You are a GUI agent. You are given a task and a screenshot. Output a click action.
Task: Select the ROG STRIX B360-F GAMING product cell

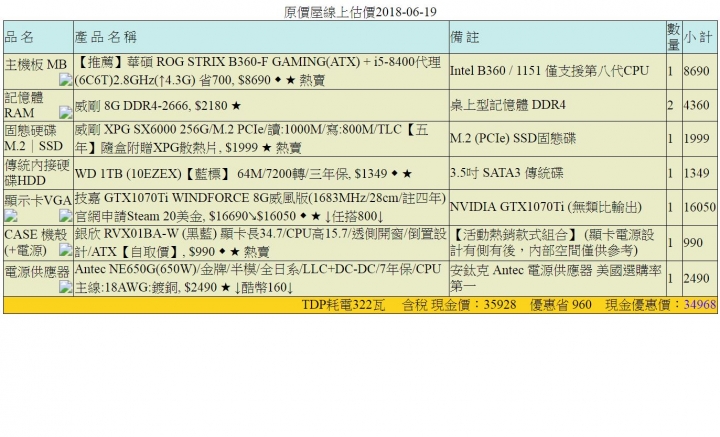(x=261, y=71)
